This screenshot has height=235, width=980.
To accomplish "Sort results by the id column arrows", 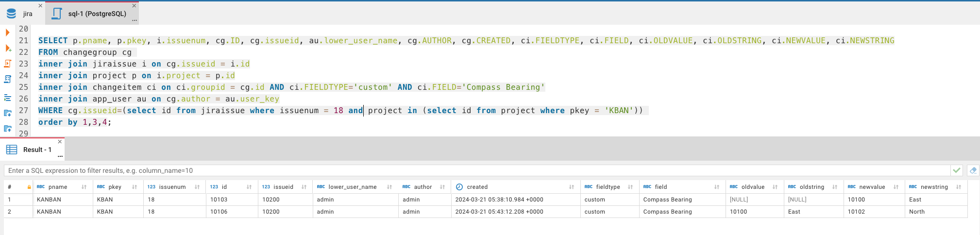I will tap(249, 187).
